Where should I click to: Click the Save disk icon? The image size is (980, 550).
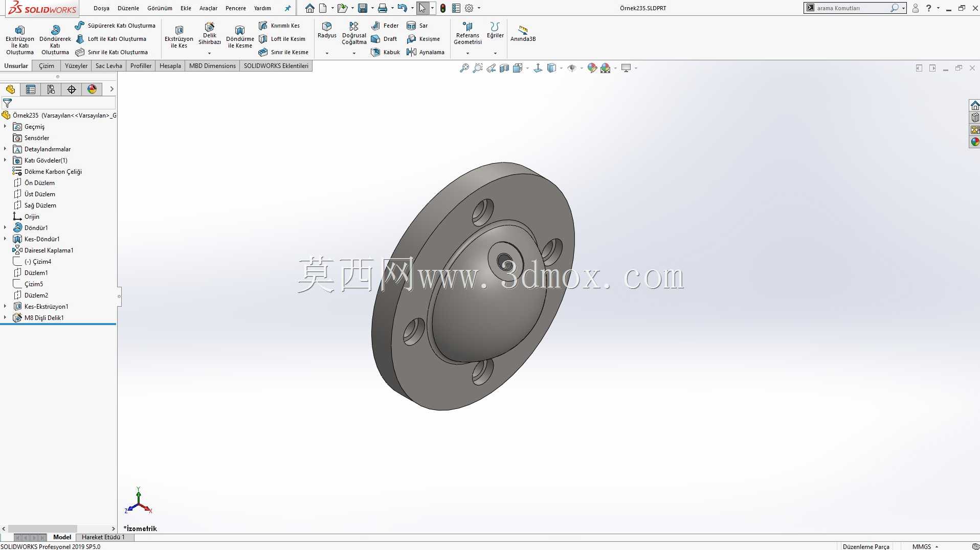point(363,8)
